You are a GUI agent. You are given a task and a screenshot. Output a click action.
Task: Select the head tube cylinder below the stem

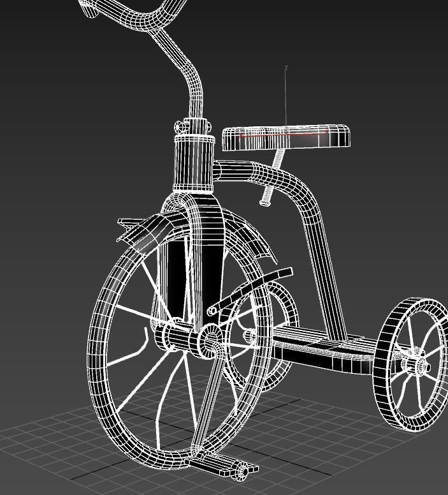[x=194, y=164]
